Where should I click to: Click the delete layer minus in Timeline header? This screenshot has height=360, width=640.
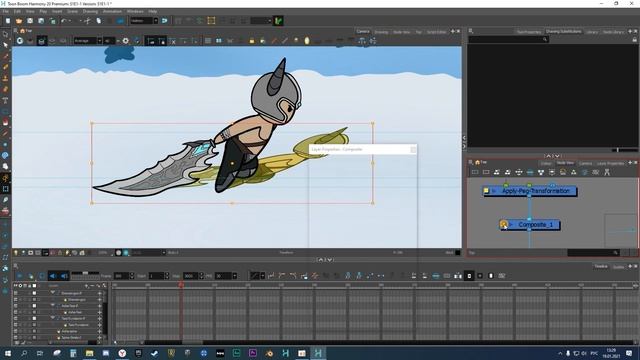[x=92, y=286]
